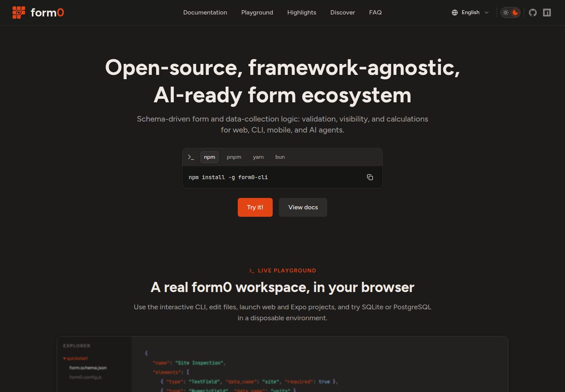Click the "Site Inspection" code line
This screenshot has width=565, height=392.
click(x=189, y=363)
